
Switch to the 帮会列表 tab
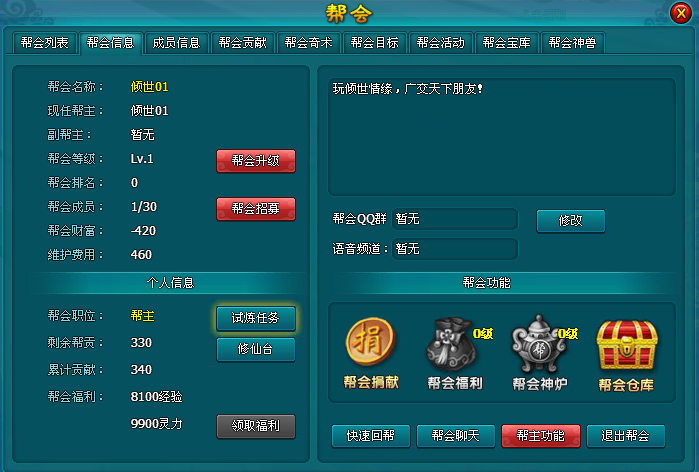point(45,43)
